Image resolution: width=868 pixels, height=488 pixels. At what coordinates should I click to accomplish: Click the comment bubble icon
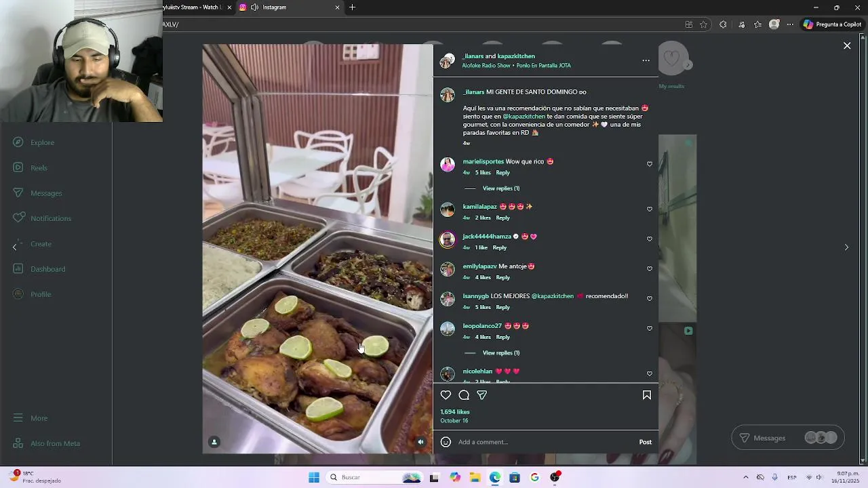tap(464, 395)
